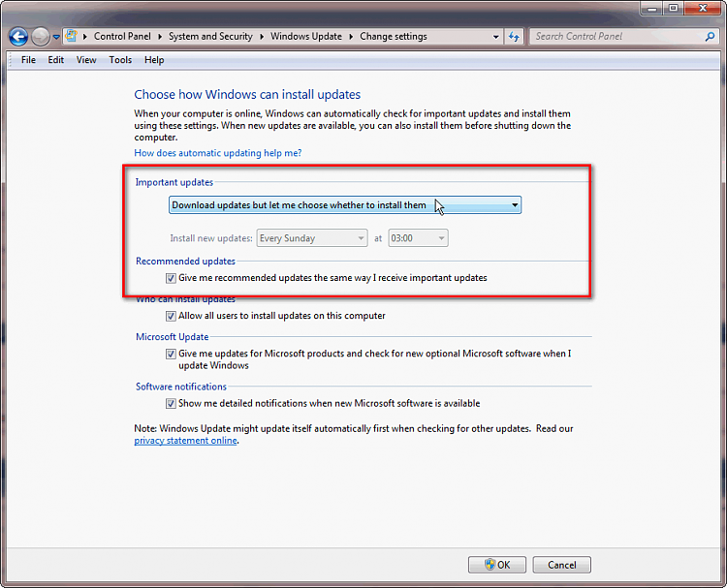Maximize the Change settings window
Screen dimensions: 727x588
pyautogui.click(x=674, y=8)
